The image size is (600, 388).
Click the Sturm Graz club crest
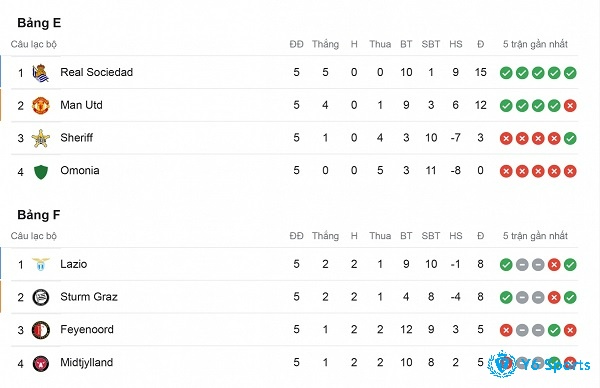[41, 297]
